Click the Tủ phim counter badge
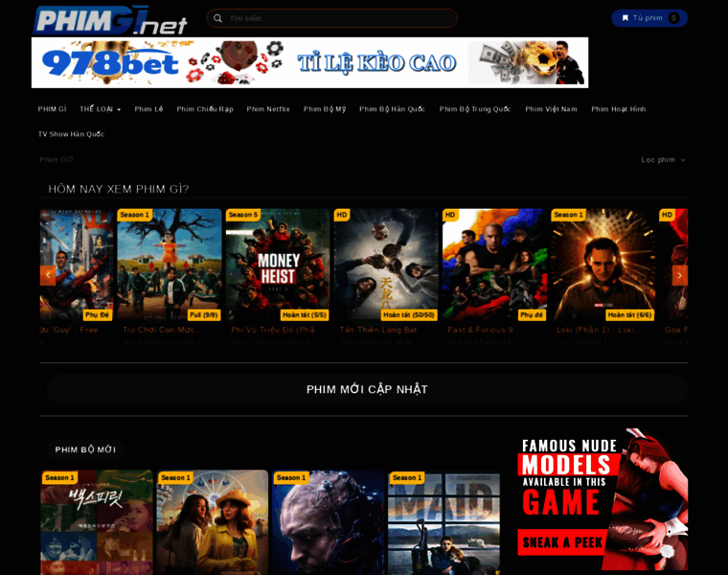Screen dimensions: 728x575 tap(673, 18)
